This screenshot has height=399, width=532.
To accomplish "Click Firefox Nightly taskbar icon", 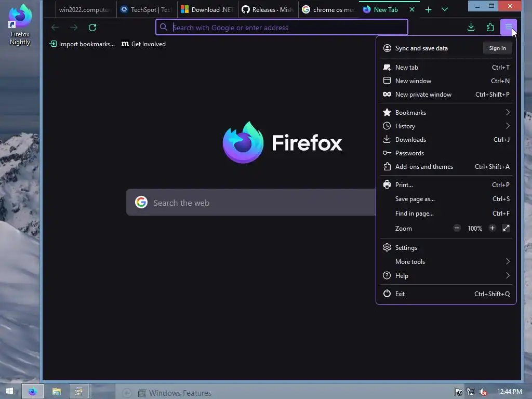I will point(33,392).
